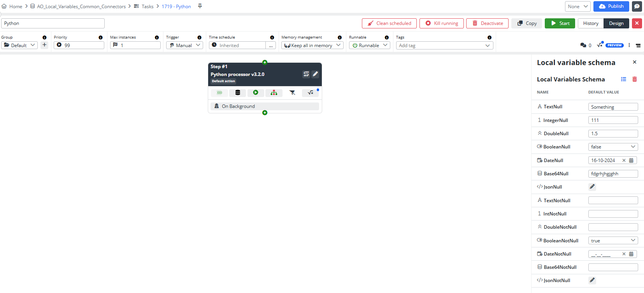Pin the task using the pushpin icon
644x293 pixels.
200,6
